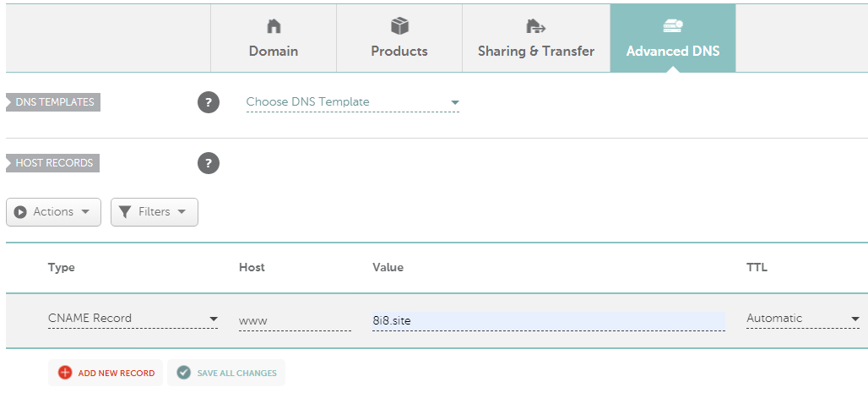Click the TTL column header
Screen dimensions: 868x393
(x=757, y=268)
